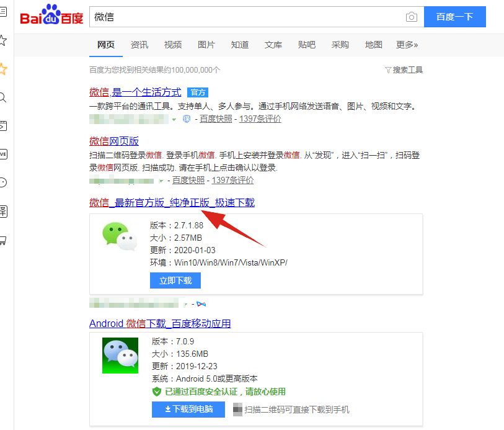This screenshot has height=430, width=504.
Task: Open 1397条评价 under first result
Action: [260, 119]
